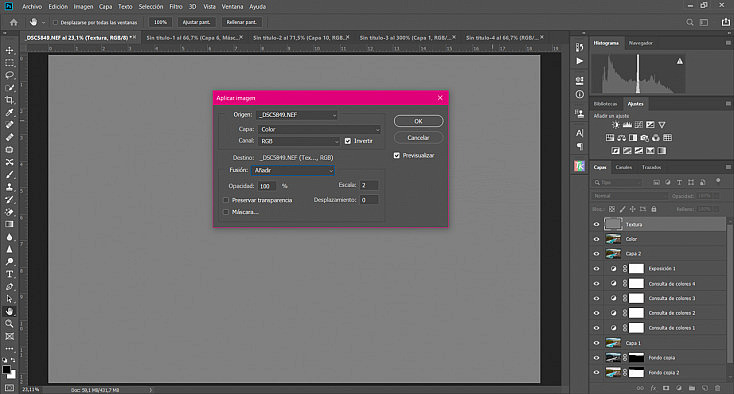
Task: Open layer blend mode Normal dropdown
Action: (x=629, y=196)
